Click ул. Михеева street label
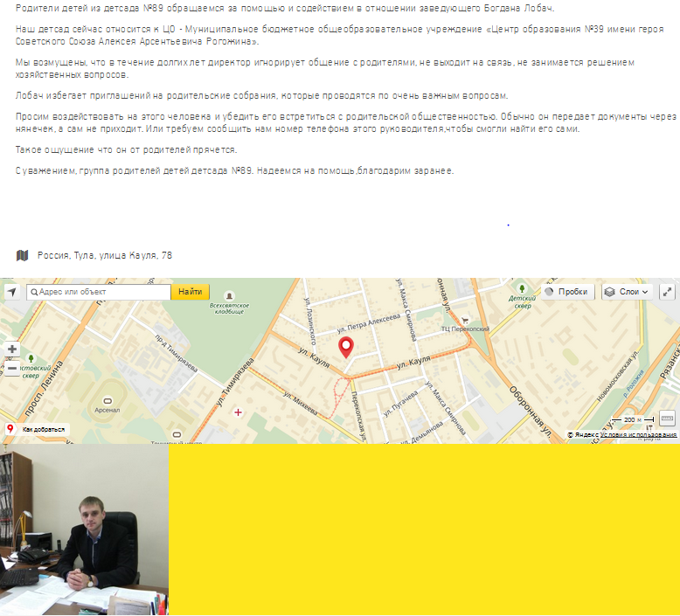 (300, 403)
